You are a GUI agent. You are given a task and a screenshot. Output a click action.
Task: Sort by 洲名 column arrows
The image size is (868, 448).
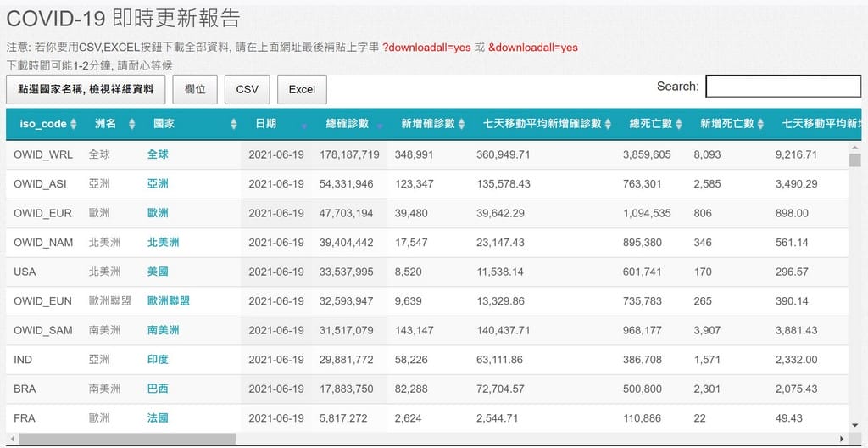(x=131, y=124)
